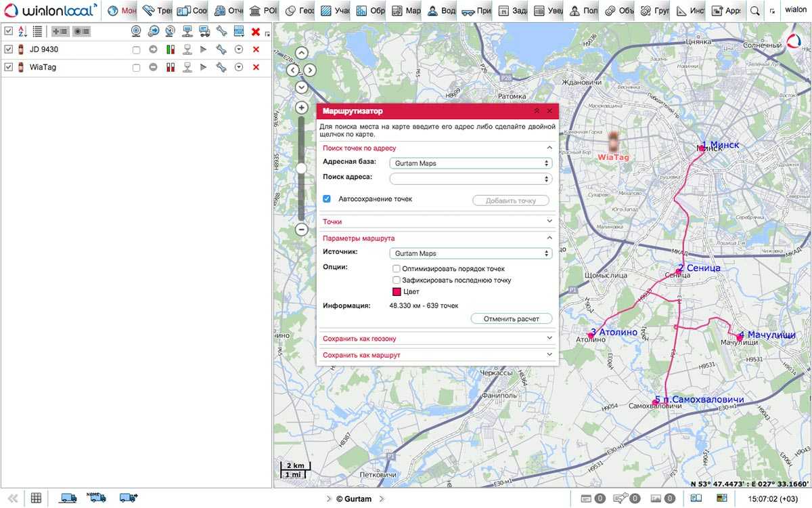
Task: Click the grid icon in bottom bar
Action: pyautogui.click(x=36, y=498)
